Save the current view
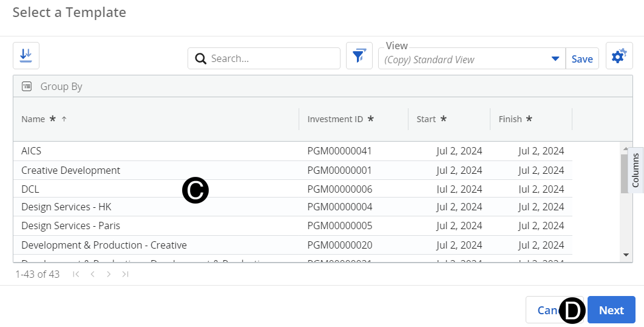The image size is (644, 327). [x=581, y=59]
